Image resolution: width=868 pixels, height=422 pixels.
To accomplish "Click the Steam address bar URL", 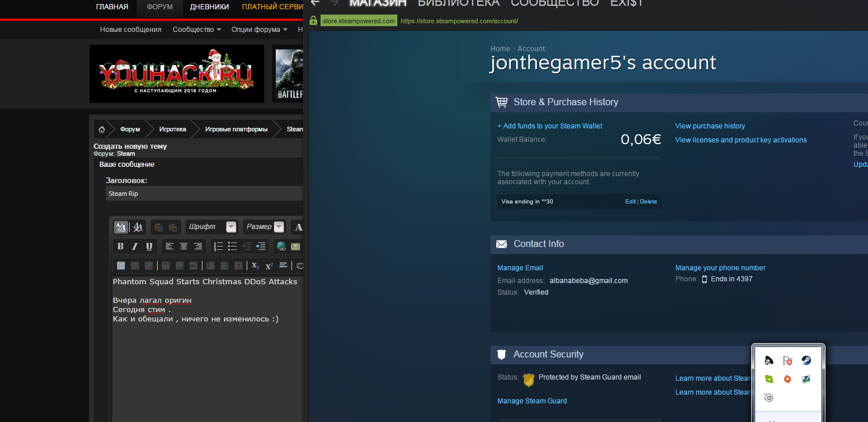I will (459, 21).
